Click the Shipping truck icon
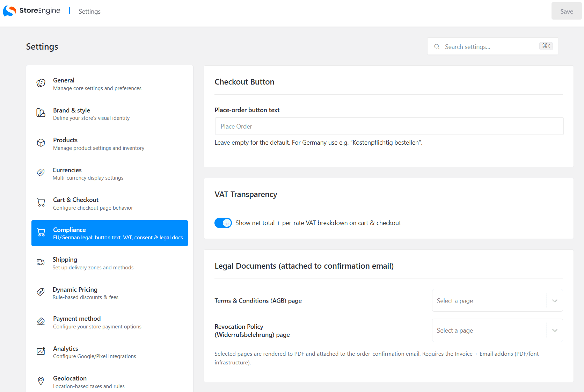Screen dimensions: 584x392 coord(41,262)
